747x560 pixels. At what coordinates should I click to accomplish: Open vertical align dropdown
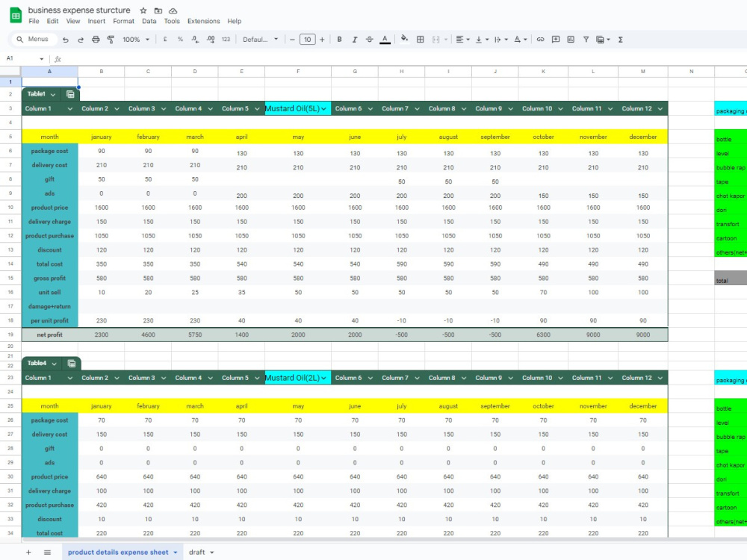pyautogui.click(x=482, y=40)
